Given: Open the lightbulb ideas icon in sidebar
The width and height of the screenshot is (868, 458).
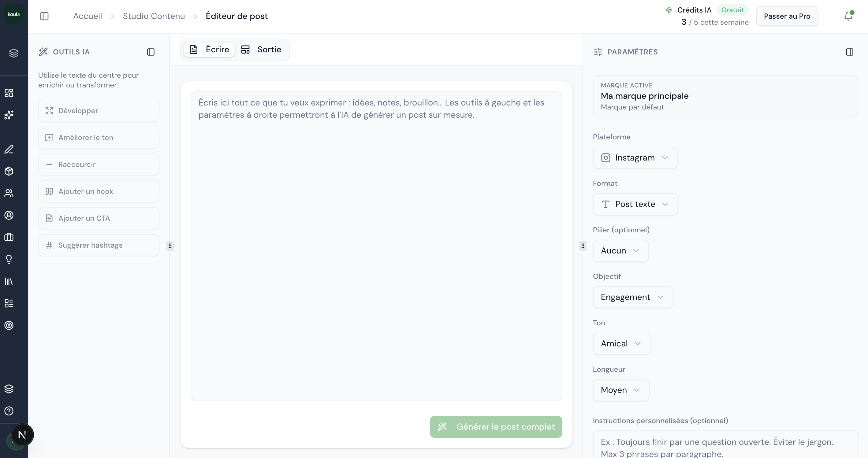Looking at the screenshot, I should [9, 259].
